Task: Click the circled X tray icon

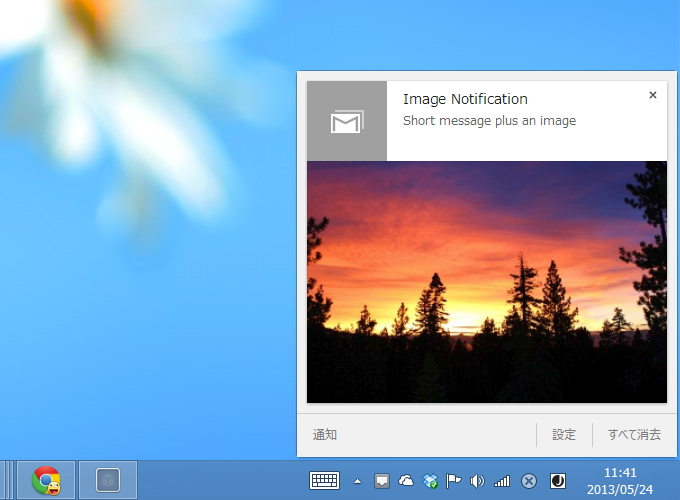Action: coord(529,481)
